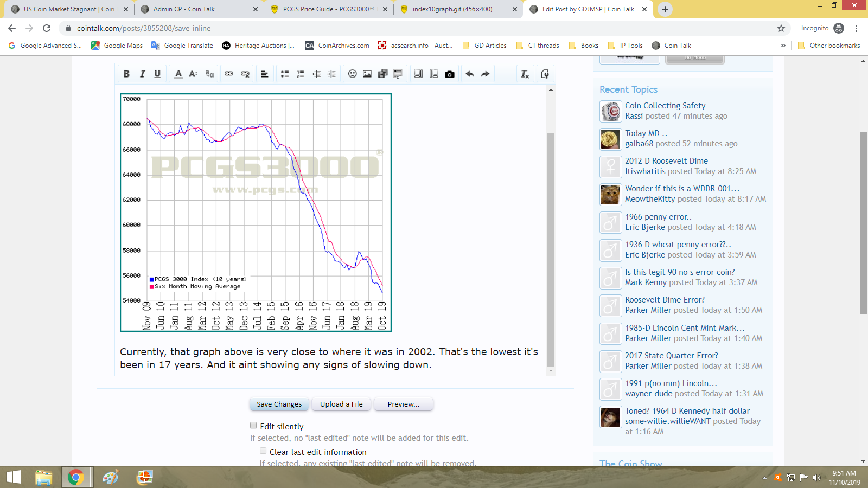868x488 pixels.
Task: Click the editor text paragraph about the graph
Action: point(329,358)
